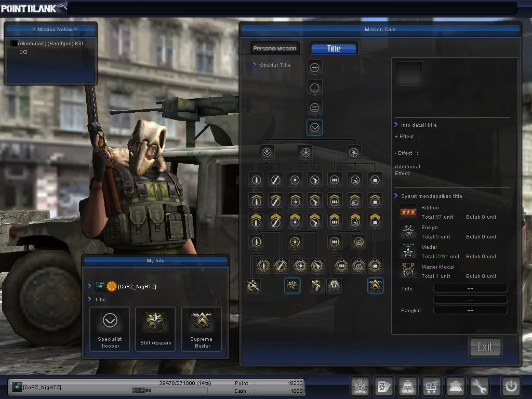The width and height of the screenshot is (532, 399).
Task: Click the Medal star icon
Action: pyautogui.click(x=408, y=251)
